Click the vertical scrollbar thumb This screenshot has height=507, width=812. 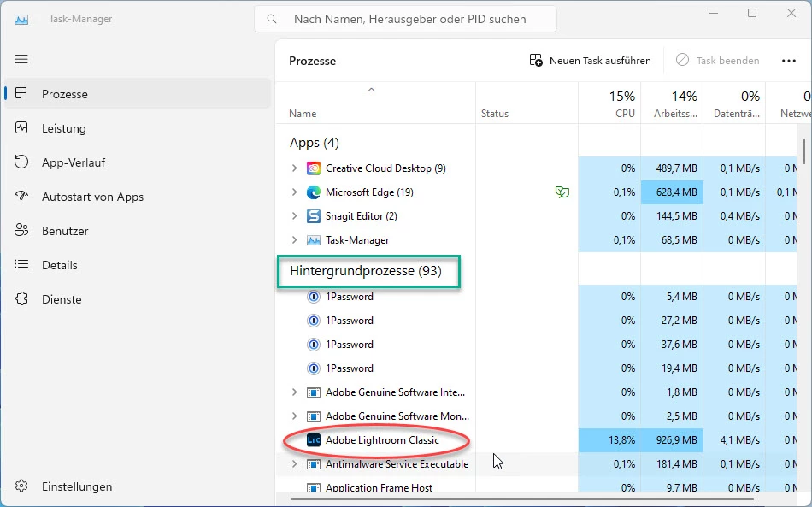804,151
